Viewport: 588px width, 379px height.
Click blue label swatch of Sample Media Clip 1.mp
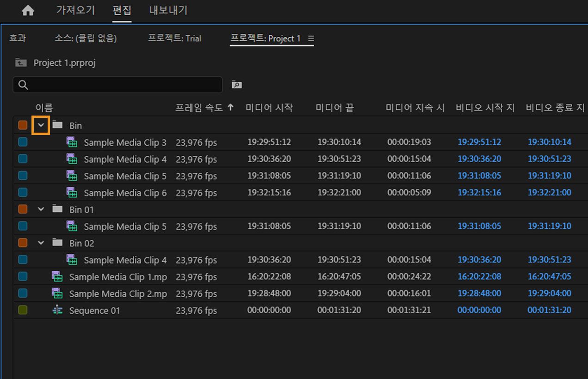point(23,276)
